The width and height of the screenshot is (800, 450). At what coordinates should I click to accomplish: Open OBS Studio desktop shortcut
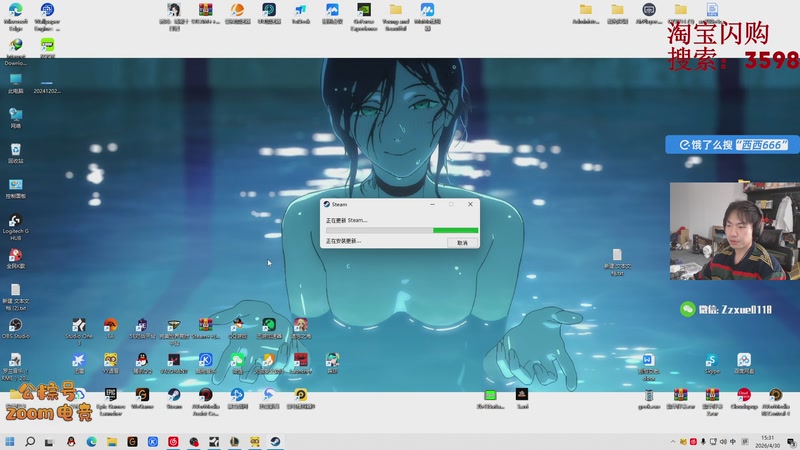coord(16,329)
